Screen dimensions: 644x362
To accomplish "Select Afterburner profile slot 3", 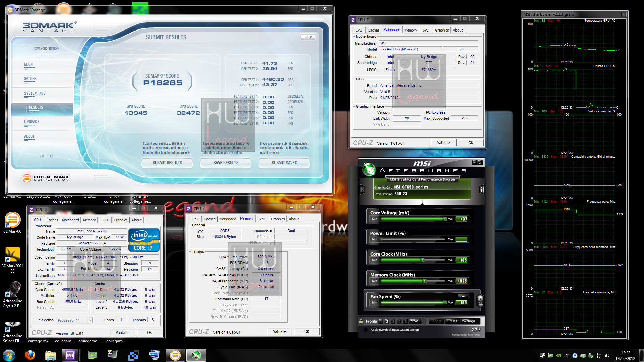I will [x=393, y=321].
